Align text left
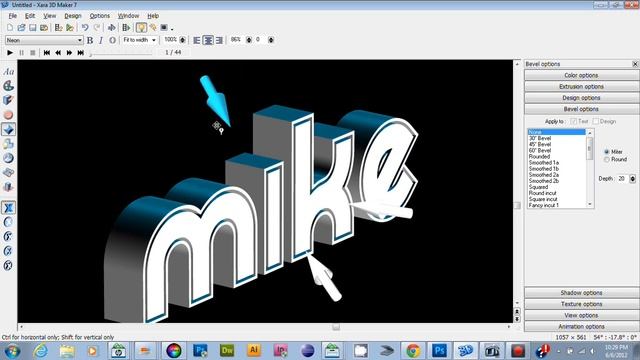640x360 pixels. [x=197, y=40]
